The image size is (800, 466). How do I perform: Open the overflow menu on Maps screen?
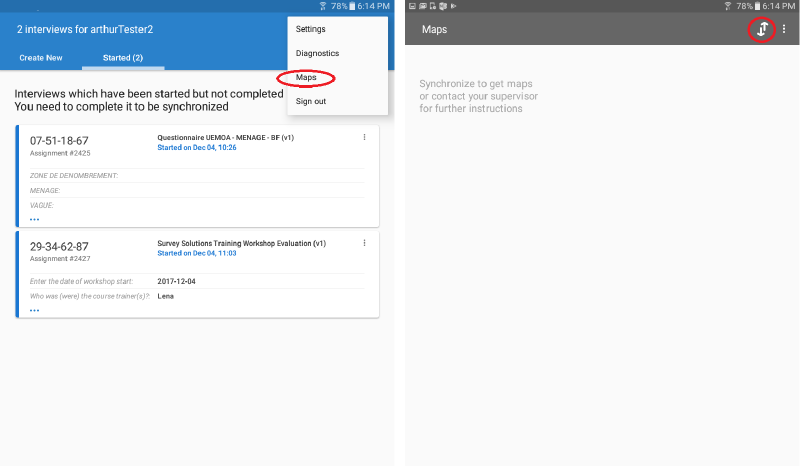point(784,30)
